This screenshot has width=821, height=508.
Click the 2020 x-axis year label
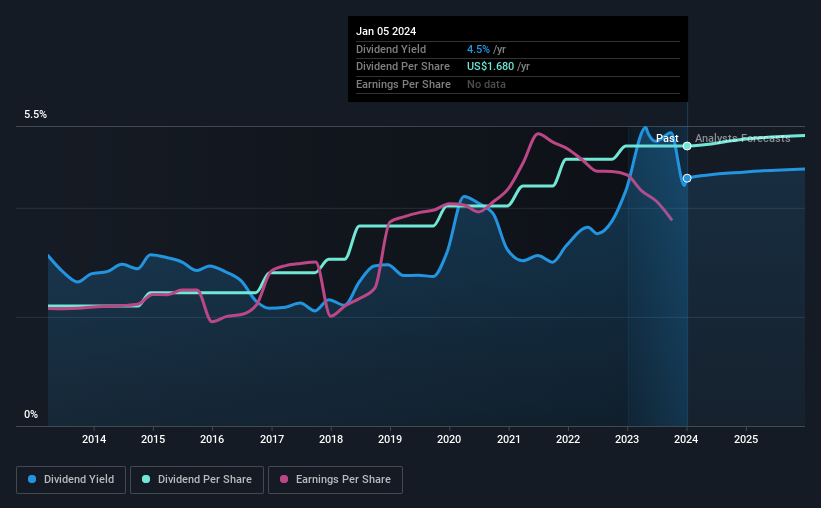[x=449, y=439]
